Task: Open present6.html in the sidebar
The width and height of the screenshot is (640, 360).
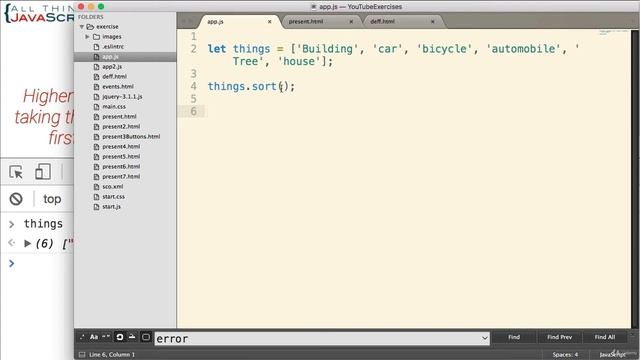Action: [121, 167]
